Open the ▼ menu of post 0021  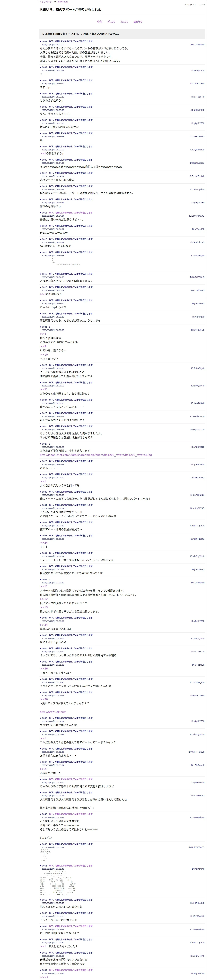[41, 327]
